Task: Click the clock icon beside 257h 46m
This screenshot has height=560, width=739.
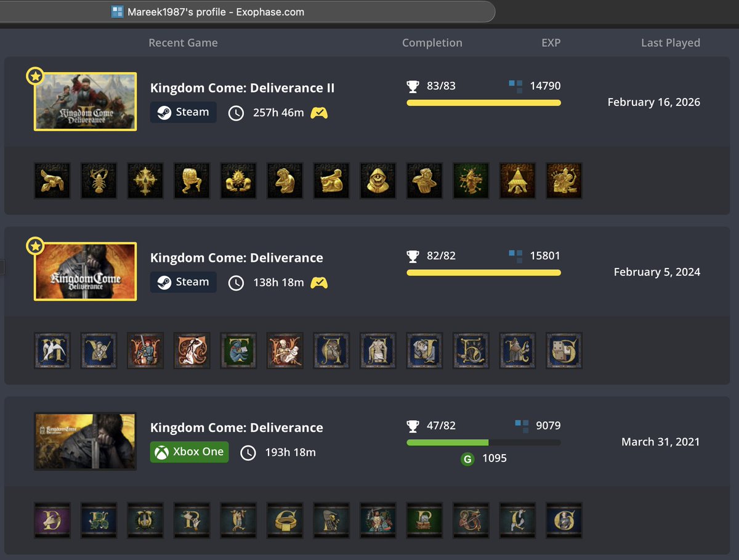Action: coord(236,113)
